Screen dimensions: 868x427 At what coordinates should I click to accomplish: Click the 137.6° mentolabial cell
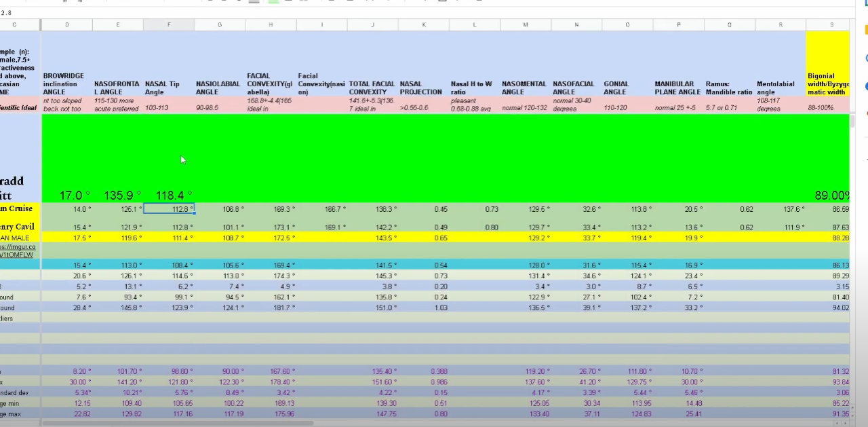781,209
